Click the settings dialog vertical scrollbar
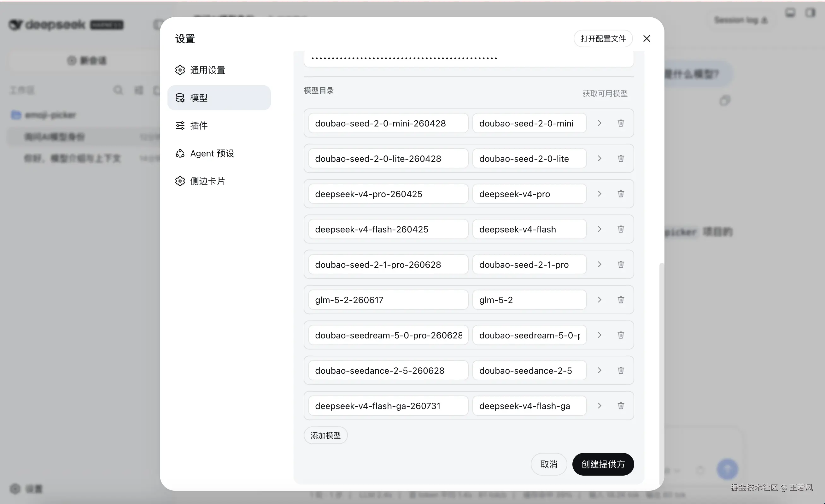Viewport: 825px width, 504px height. tap(661, 373)
